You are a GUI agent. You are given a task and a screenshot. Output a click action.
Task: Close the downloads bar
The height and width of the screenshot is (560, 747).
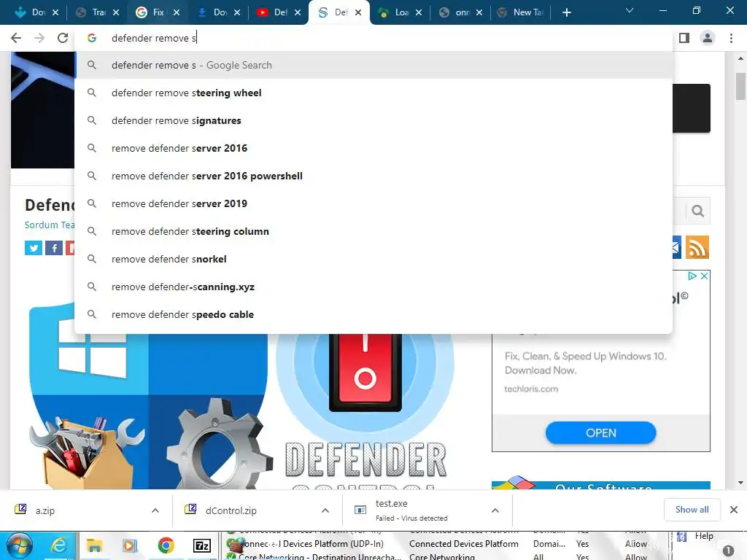point(734,510)
